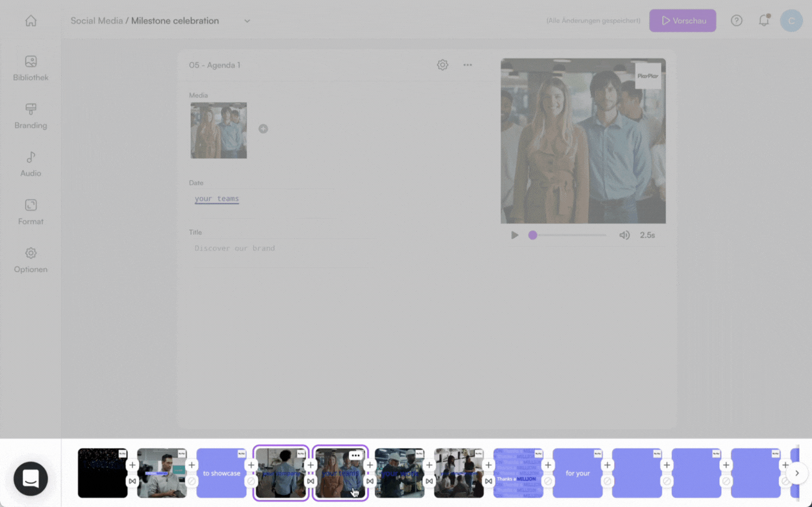Add another media with the plus icon
This screenshot has width=812, height=507.
click(x=263, y=129)
